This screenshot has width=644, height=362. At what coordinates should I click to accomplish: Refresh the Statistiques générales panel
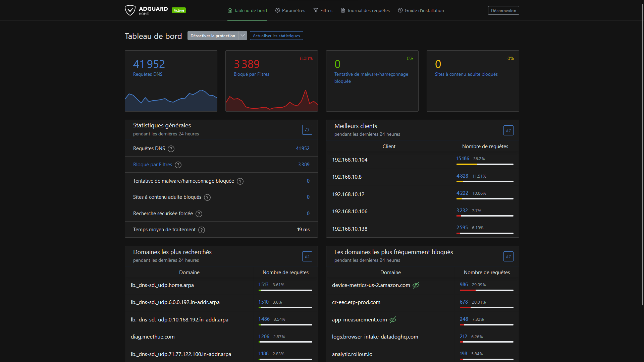coord(307,130)
